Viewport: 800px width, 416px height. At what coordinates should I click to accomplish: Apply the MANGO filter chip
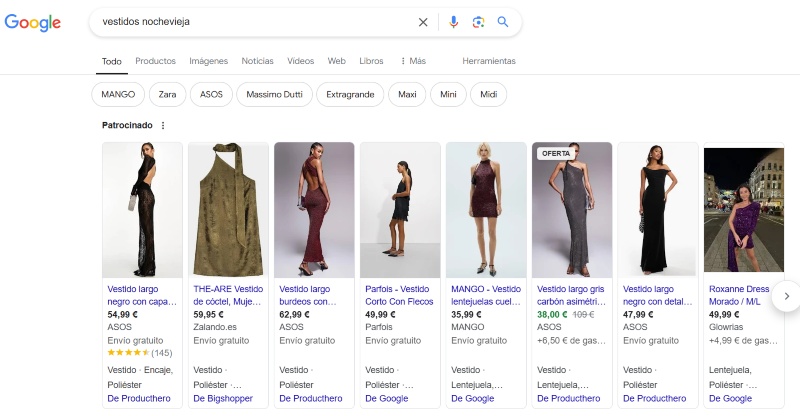[x=118, y=94]
